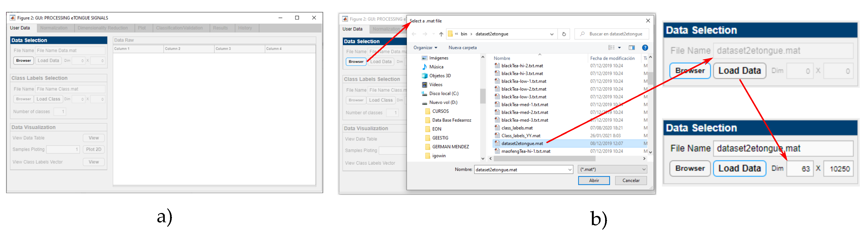868x236 pixels.
Task: Open the GERMAN MENDEZ folder in the tree
Action: click(x=450, y=147)
